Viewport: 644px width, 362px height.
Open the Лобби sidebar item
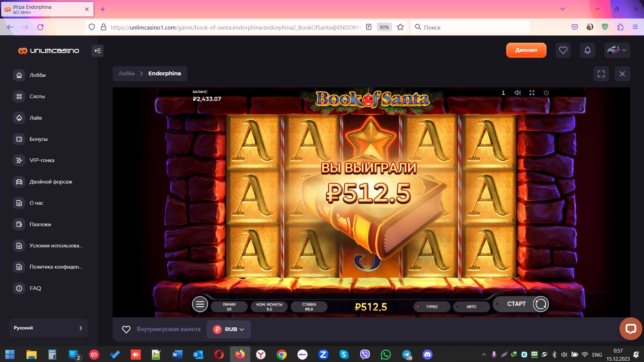[29, 75]
